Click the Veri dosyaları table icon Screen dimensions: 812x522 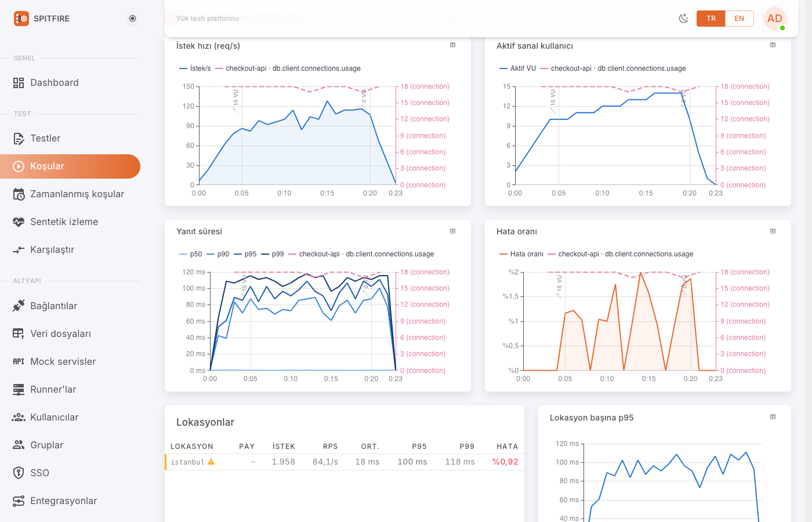click(19, 333)
